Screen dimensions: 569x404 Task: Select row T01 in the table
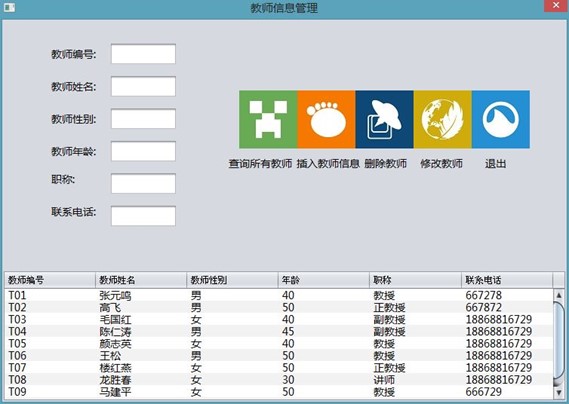(x=279, y=295)
